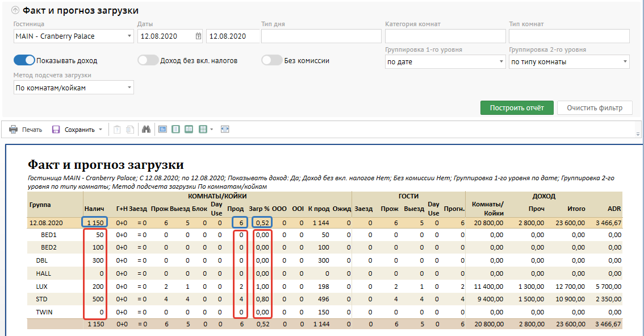Enable Доход без вкл. налогов toggle

148,60
